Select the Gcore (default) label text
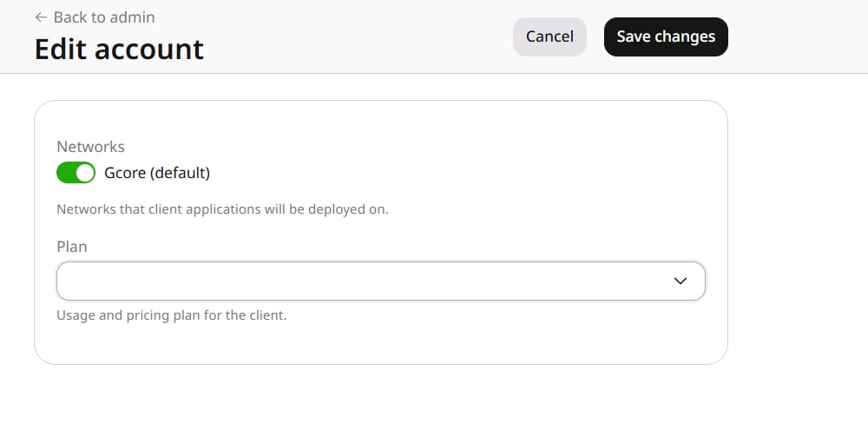This screenshot has width=868, height=424. click(157, 173)
